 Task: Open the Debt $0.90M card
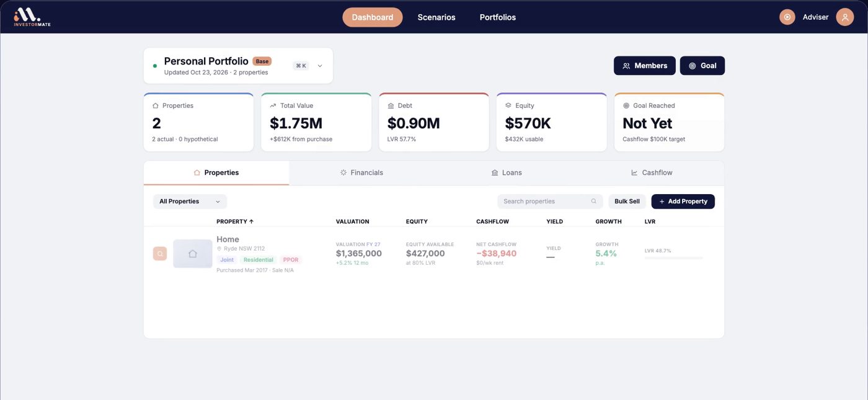[434, 122]
